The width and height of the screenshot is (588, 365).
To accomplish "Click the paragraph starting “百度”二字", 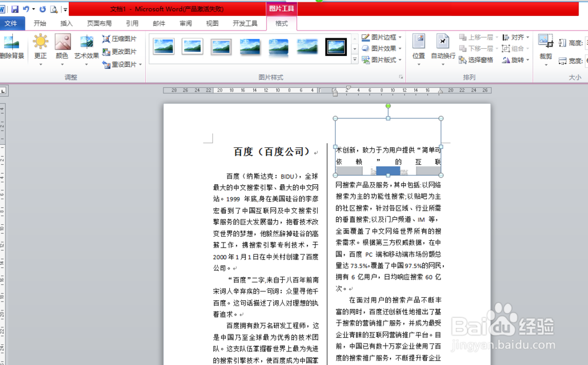I will (x=266, y=297).
